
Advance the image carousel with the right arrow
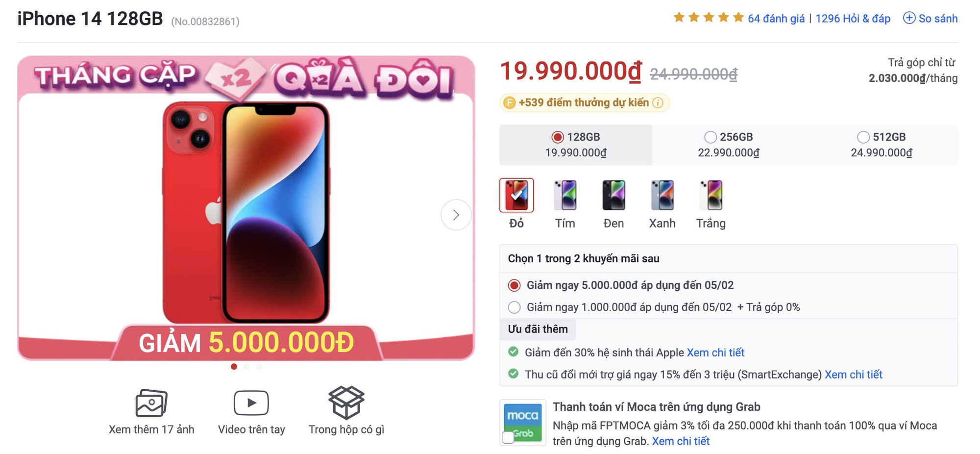tap(456, 214)
